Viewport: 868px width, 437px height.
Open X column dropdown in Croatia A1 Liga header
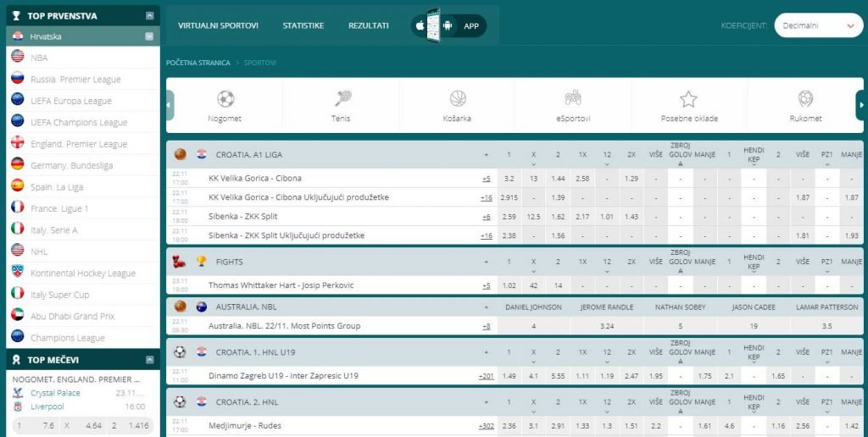(534, 164)
